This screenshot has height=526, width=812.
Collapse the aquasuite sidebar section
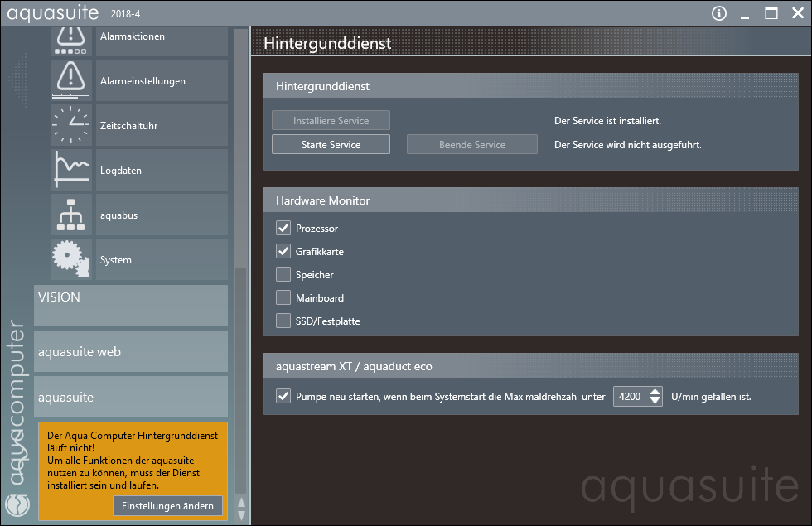[x=131, y=397]
